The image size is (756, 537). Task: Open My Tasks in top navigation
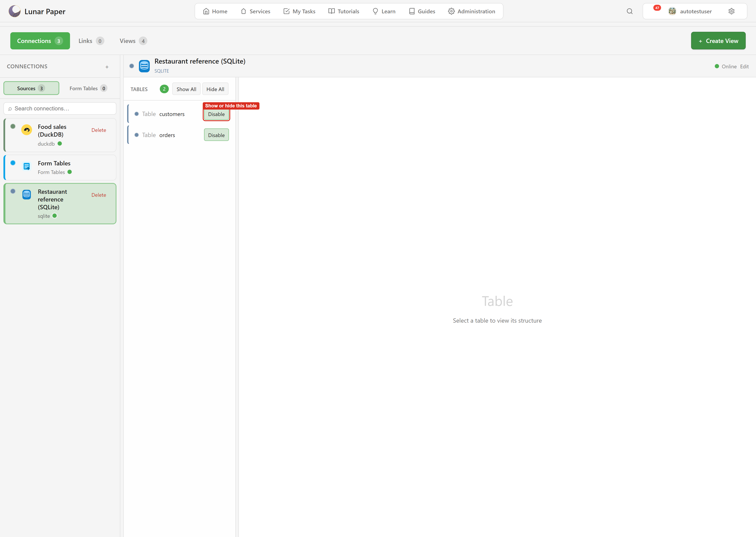pos(299,11)
